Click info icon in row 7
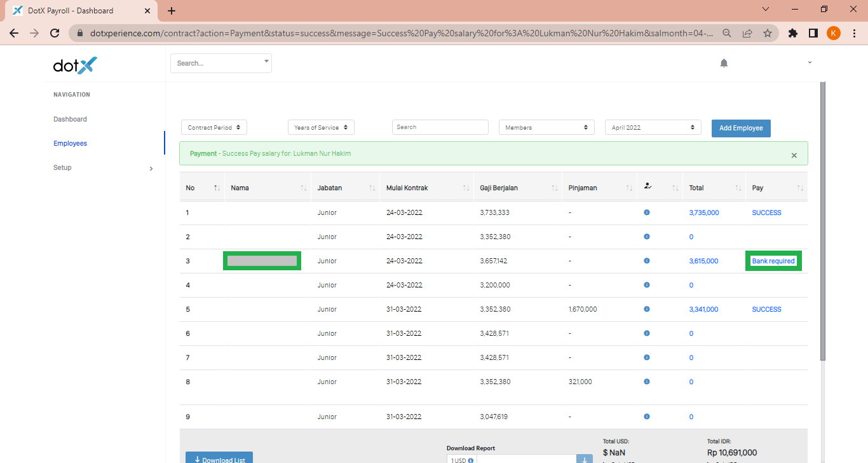868x463 pixels. (647, 357)
